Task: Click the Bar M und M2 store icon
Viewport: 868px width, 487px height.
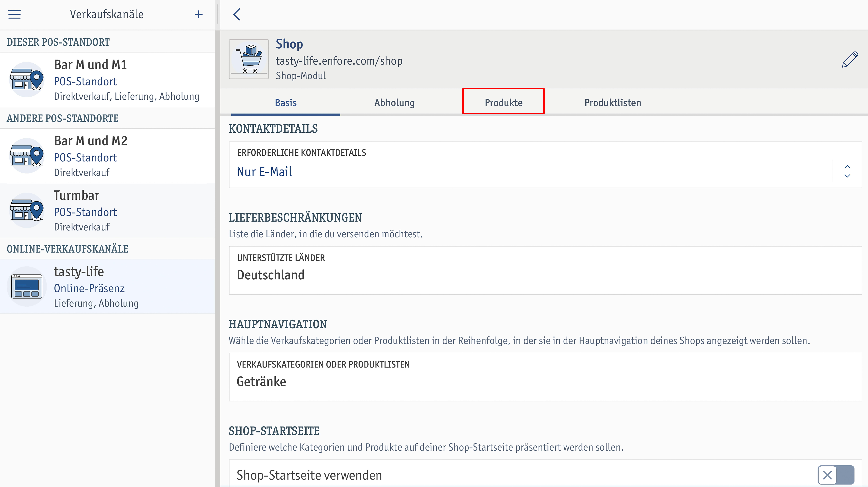Action: point(27,156)
